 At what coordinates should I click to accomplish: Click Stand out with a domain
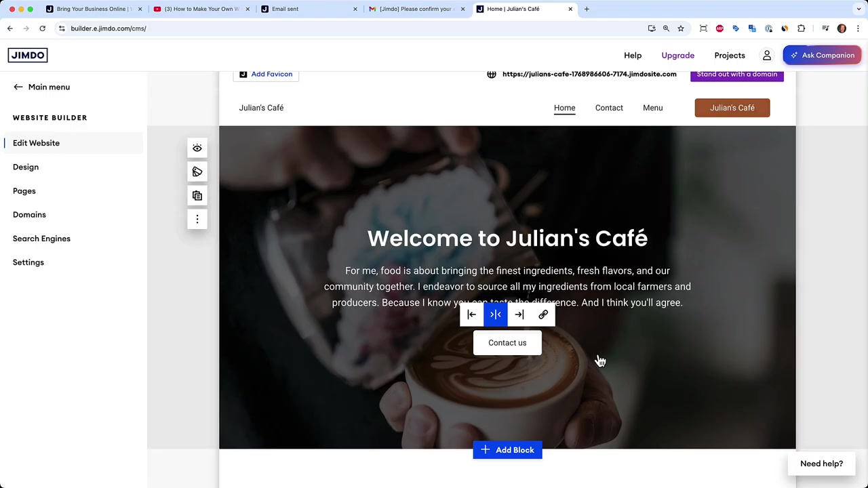(x=737, y=74)
